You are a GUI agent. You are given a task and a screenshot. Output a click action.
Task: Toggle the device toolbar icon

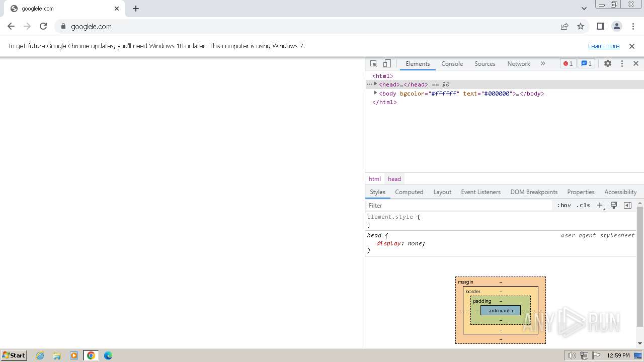[x=387, y=64]
